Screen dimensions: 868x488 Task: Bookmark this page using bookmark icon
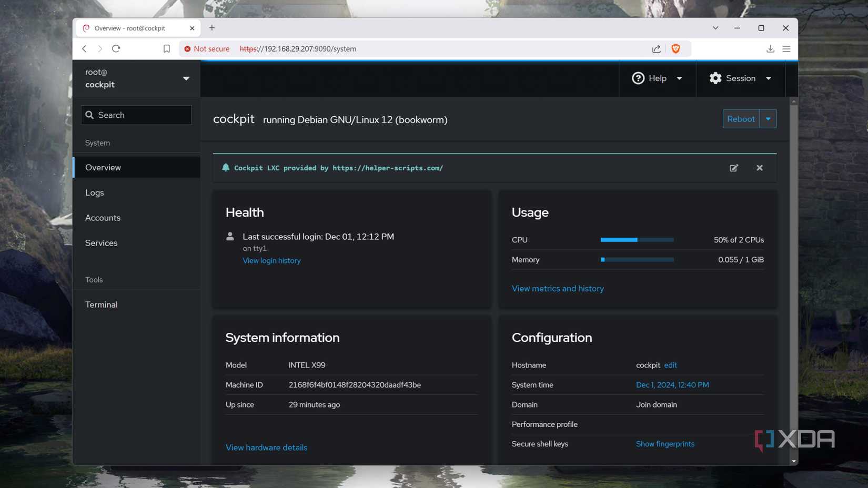pyautogui.click(x=166, y=49)
